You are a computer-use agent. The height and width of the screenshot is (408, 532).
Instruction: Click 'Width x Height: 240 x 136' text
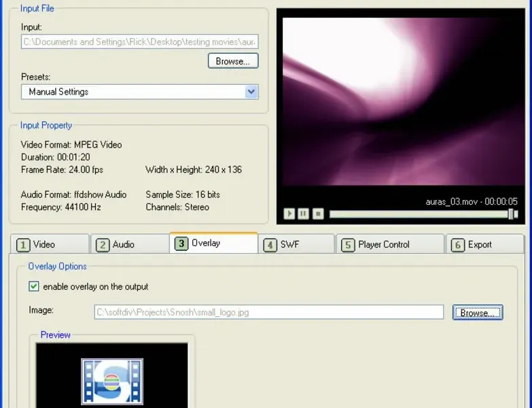coord(194,170)
